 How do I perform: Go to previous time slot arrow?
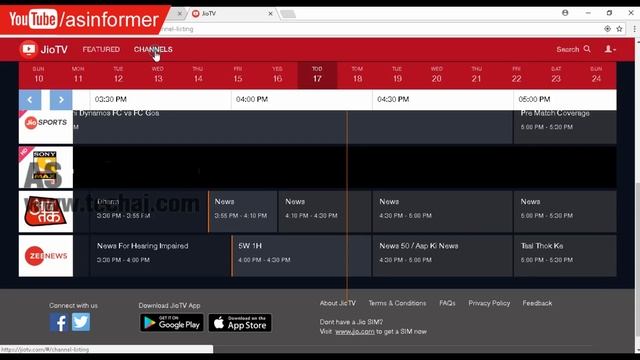30,100
